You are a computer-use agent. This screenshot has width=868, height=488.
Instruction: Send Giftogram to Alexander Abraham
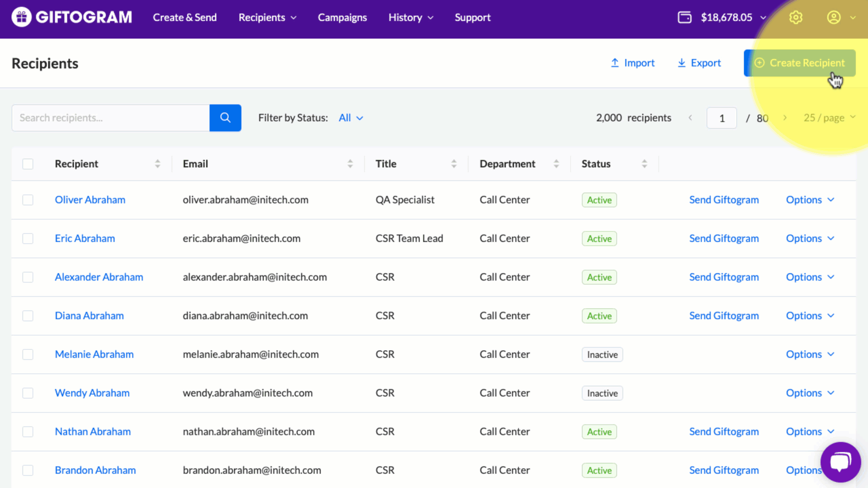pyautogui.click(x=724, y=277)
